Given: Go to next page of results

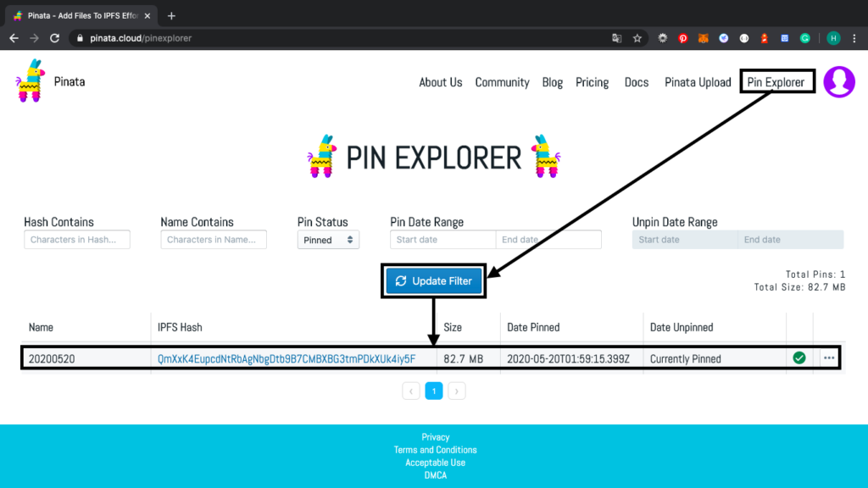Looking at the screenshot, I should coord(456,391).
